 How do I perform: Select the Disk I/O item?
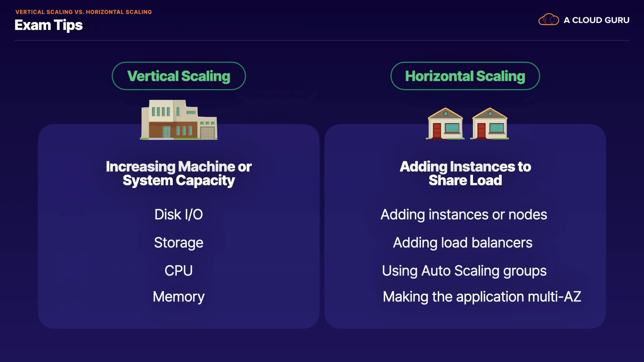click(179, 215)
